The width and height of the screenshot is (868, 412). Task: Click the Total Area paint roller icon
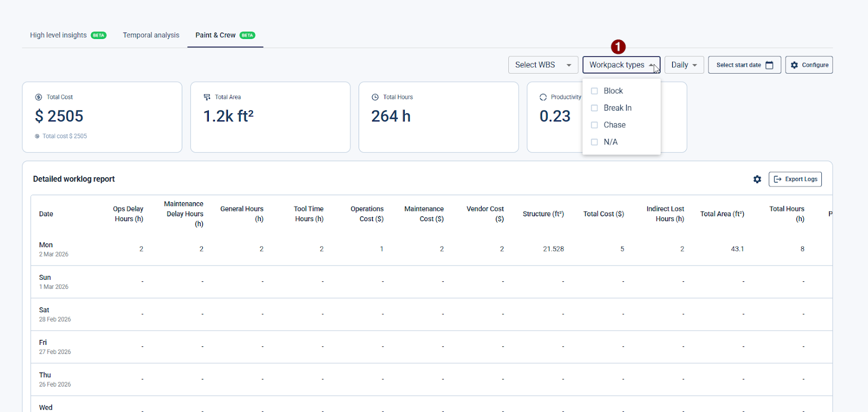pos(207,97)
